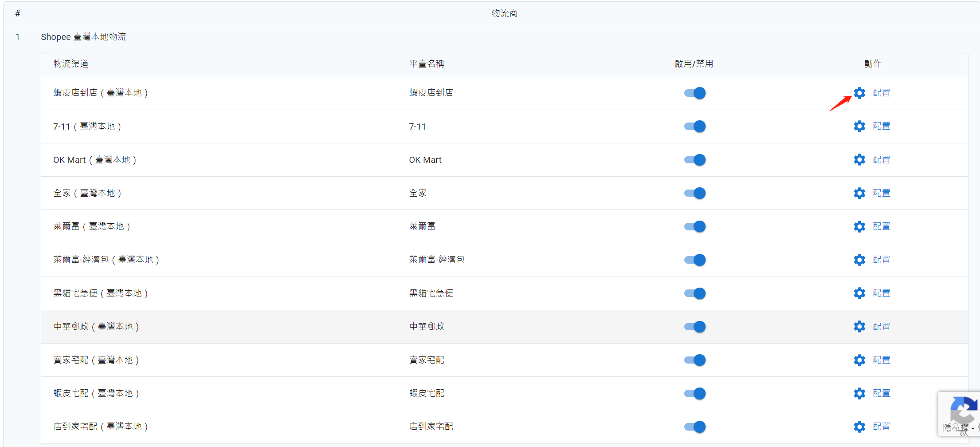Click 店到家宅配（臺灣本地）channel name
980x447 pixels.
point(101,427)
